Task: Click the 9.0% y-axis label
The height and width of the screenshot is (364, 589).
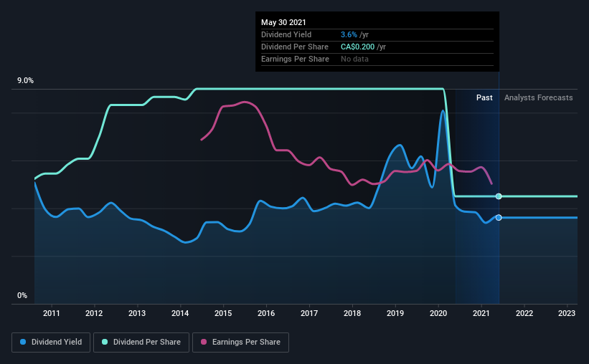Action: coord(25,81)
